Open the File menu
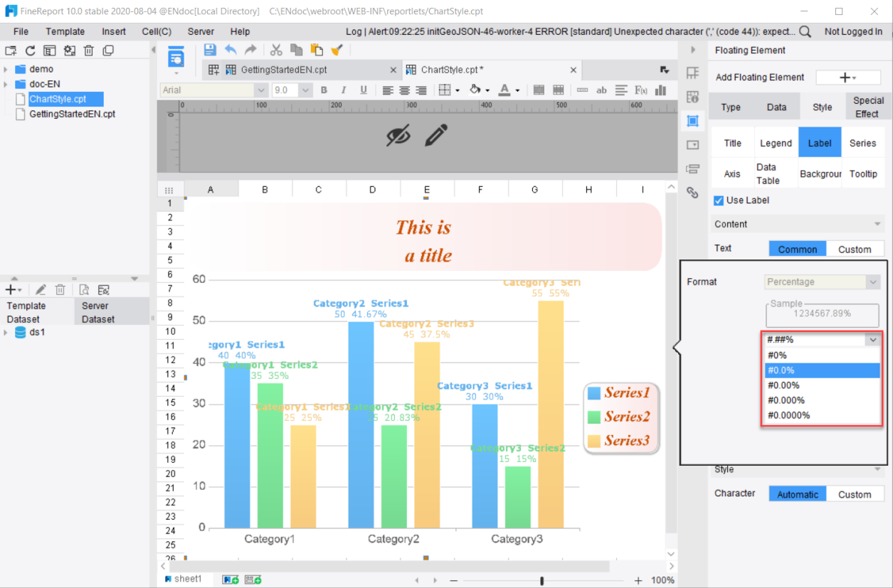The height and width of the screenshot is (588, 893). (21, 31)
